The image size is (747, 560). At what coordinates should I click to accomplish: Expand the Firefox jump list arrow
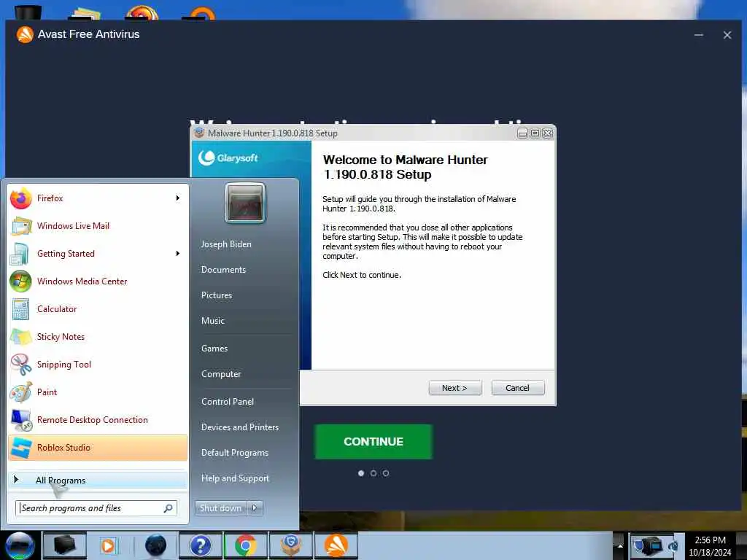tap(178, 198)
